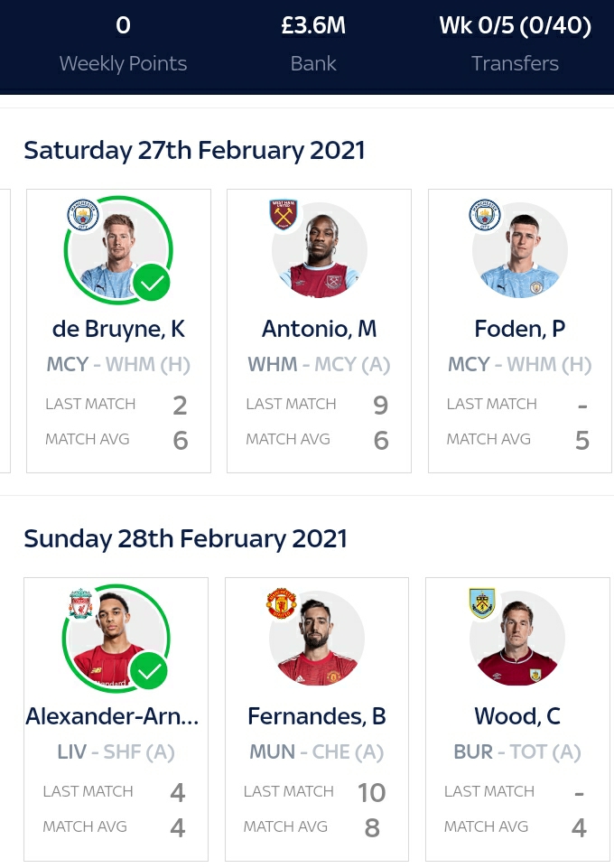Open Transfers Wk 0/5 counter

click(x=515, y=44)
